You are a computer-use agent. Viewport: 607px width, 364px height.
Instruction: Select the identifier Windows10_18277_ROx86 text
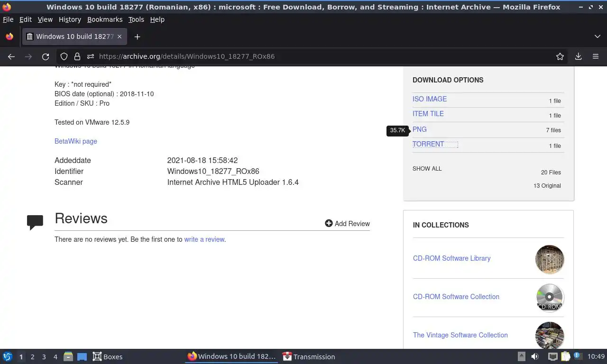[213, 171]
